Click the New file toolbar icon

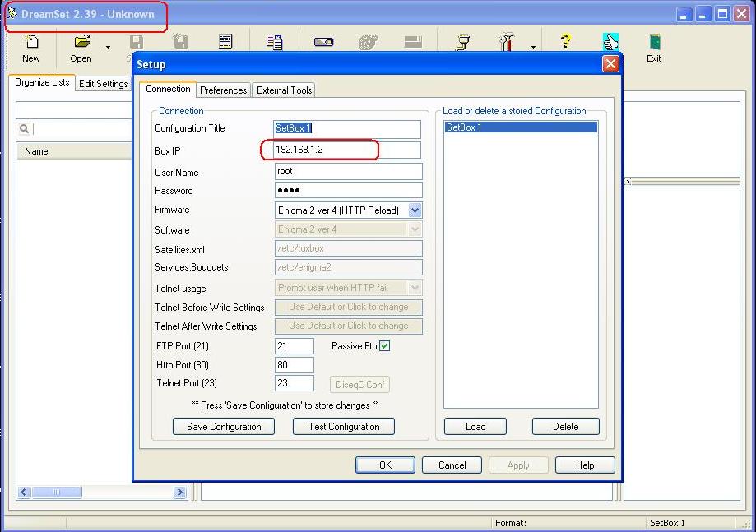pyautogui.click(x=31, y=42)
